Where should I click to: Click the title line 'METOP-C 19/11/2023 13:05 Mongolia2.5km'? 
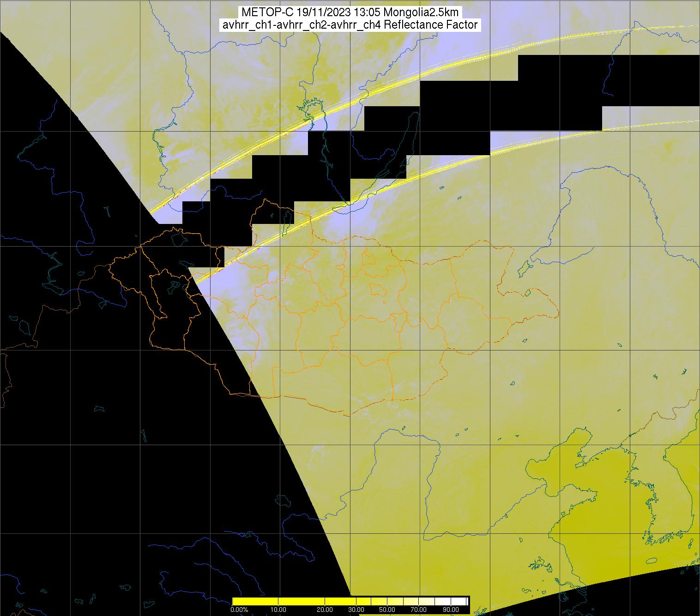[x=350, y=12]
